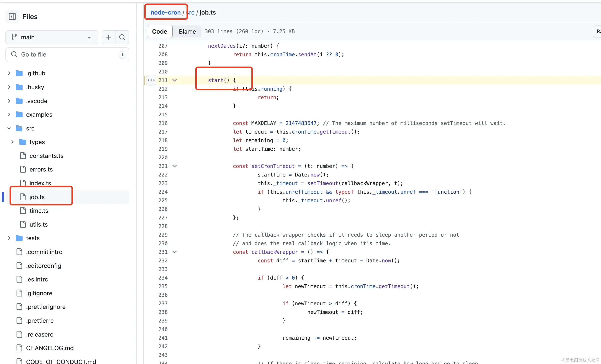The width and height of the screenshot is (601, 364).
Task: Collapse the src folder tree
Action: pyautogui.click(x=9, y=128)
